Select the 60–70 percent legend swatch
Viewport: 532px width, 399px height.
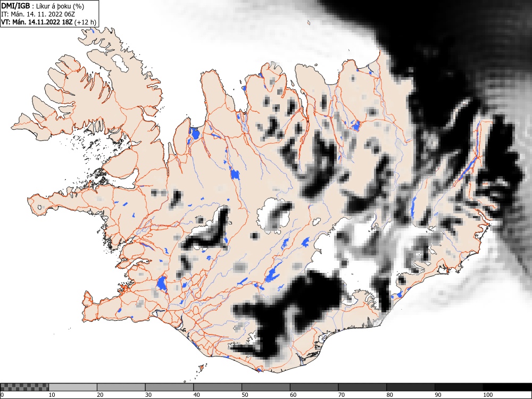click(314, 387)
